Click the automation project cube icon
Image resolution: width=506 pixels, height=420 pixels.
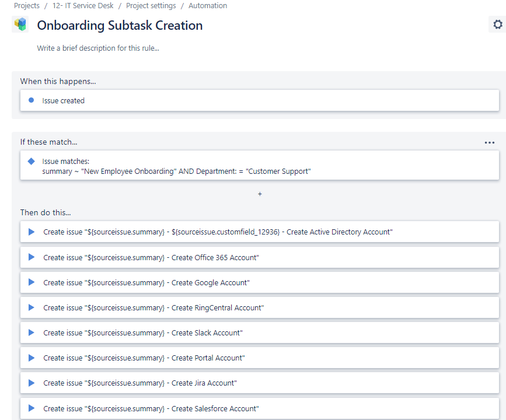click(20, 24)
